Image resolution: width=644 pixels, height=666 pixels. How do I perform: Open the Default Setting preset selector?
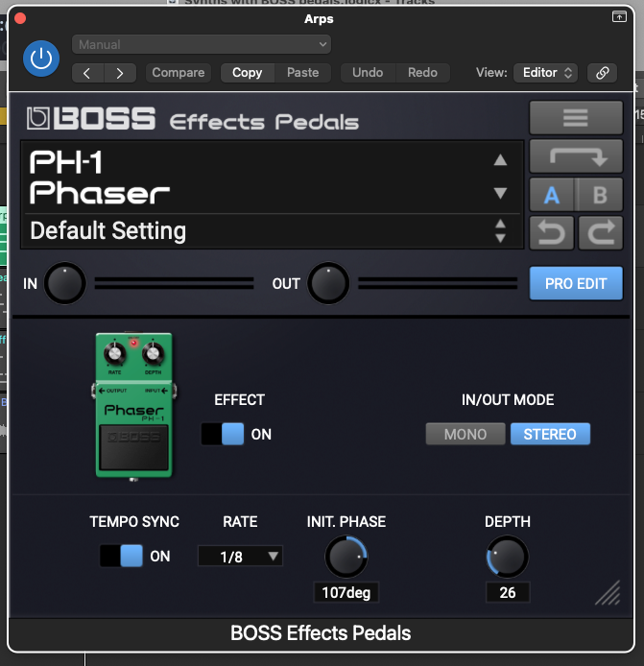click(272, 231)
